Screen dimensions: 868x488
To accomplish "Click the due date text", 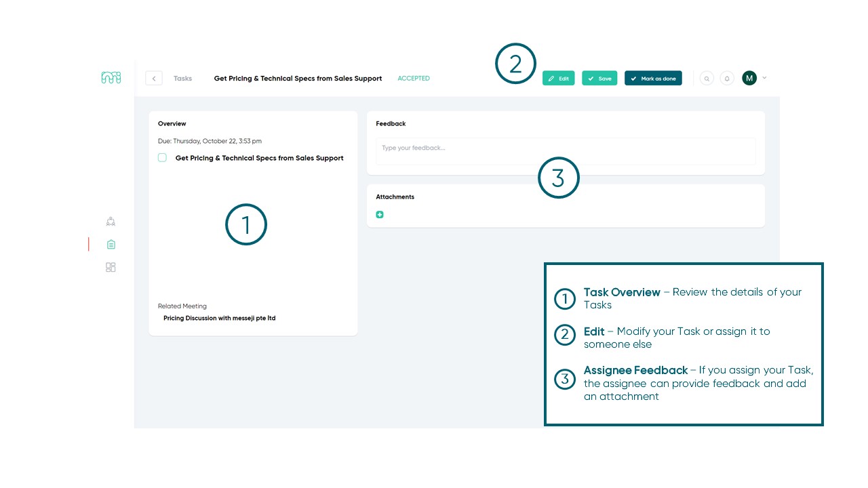I will pos(210,141).
